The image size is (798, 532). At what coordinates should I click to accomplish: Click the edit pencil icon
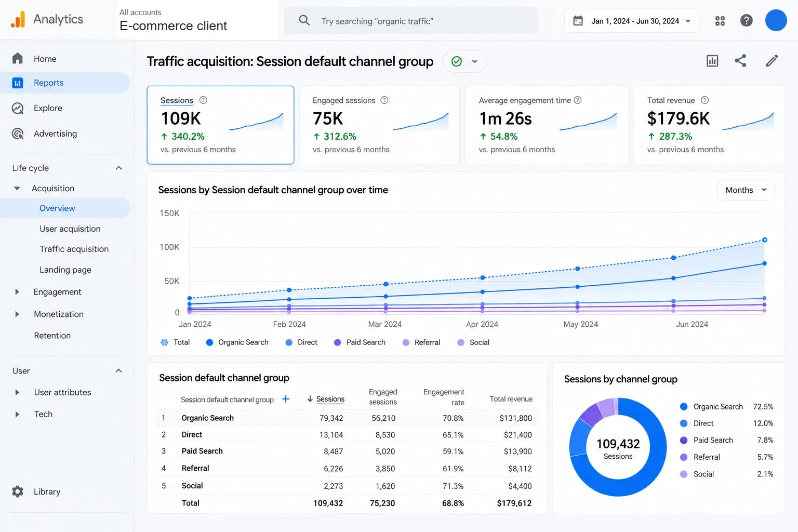point(772,61)
